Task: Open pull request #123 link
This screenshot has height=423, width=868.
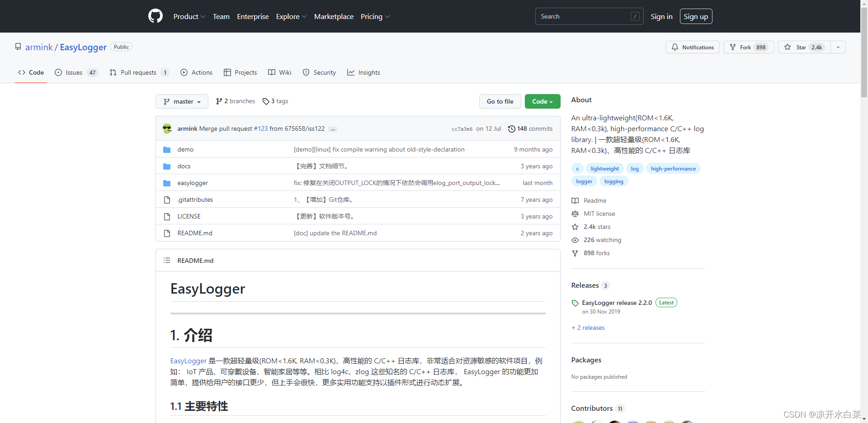Action: (x=261, y=128)
